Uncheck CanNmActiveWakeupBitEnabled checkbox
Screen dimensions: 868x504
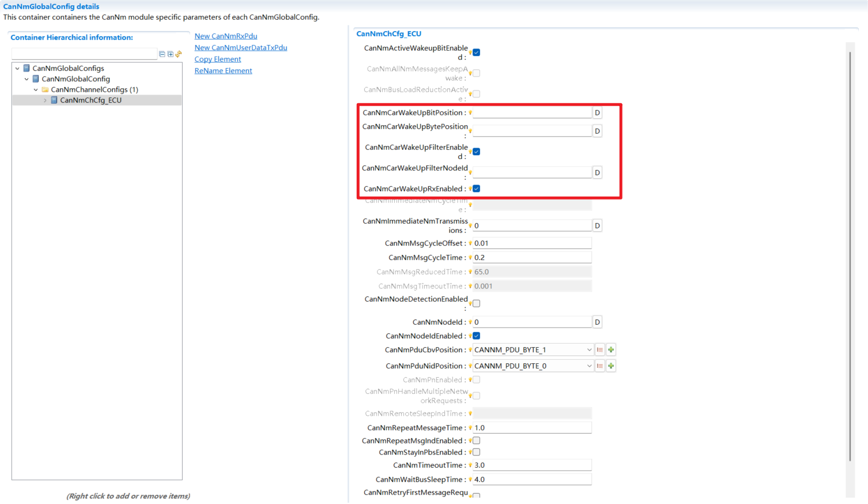(x=477, y=52)
